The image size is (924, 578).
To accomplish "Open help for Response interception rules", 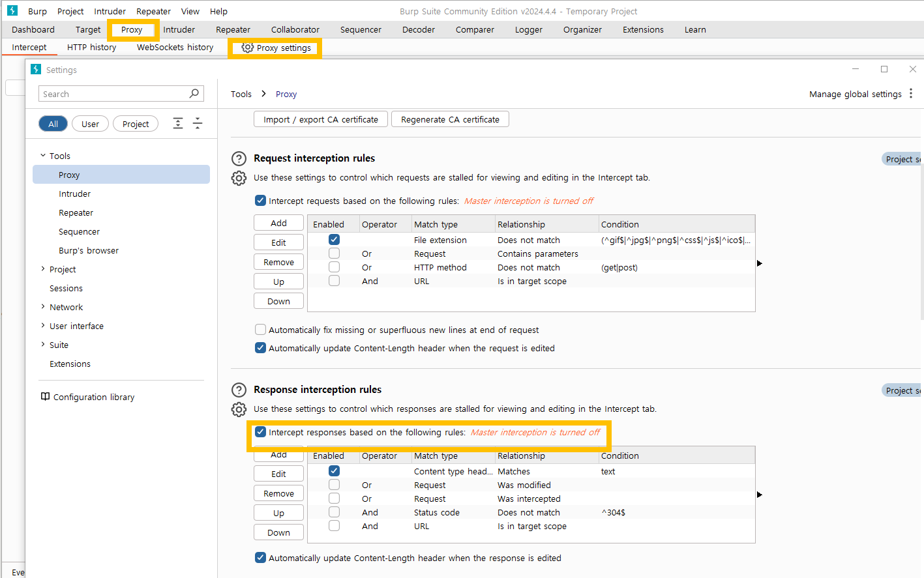I will coord(239,390).
